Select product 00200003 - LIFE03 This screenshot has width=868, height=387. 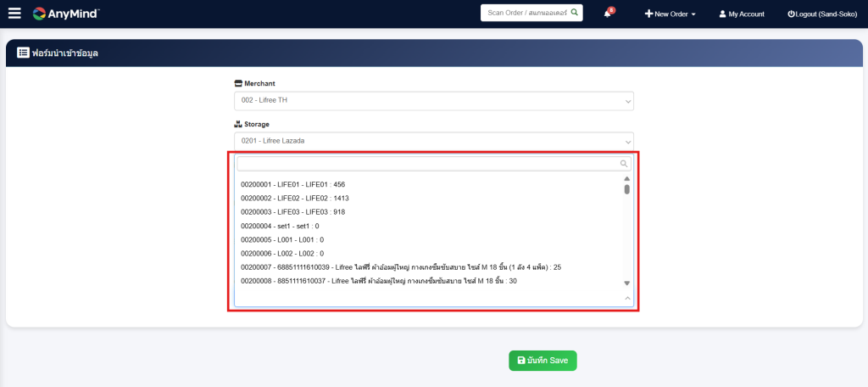292,212
